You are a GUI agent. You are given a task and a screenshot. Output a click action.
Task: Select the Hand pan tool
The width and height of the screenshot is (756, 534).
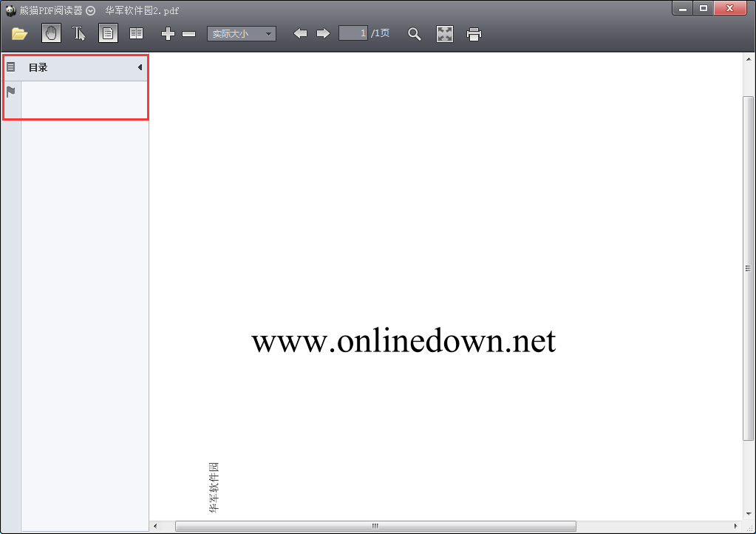coord(50,33)
